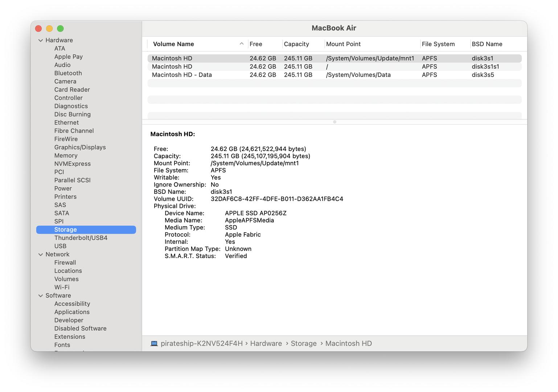Select Disc Burning entry
Screen dimensions: 558x392
73,114
